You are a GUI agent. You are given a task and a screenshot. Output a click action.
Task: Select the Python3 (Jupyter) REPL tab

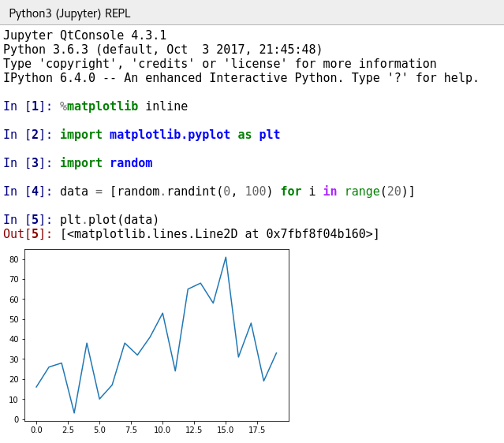click(x=69, y=13)
